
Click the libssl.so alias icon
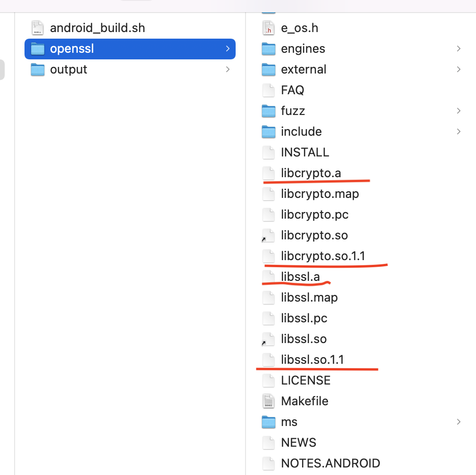coord(268,339)
